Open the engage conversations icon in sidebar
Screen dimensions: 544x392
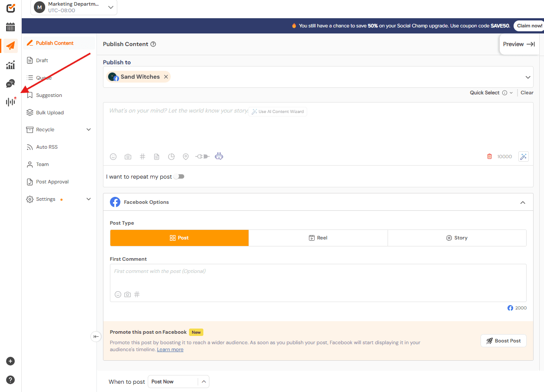coord(10,83)
